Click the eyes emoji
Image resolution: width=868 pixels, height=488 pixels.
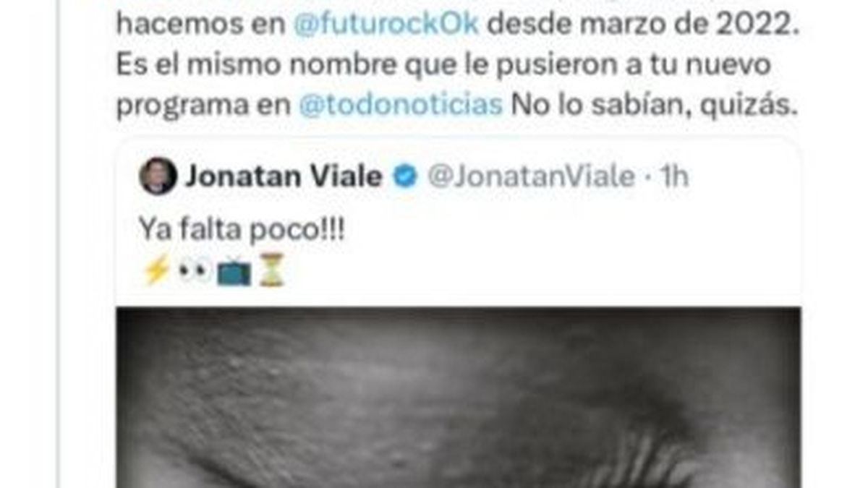tap(195, 271)
